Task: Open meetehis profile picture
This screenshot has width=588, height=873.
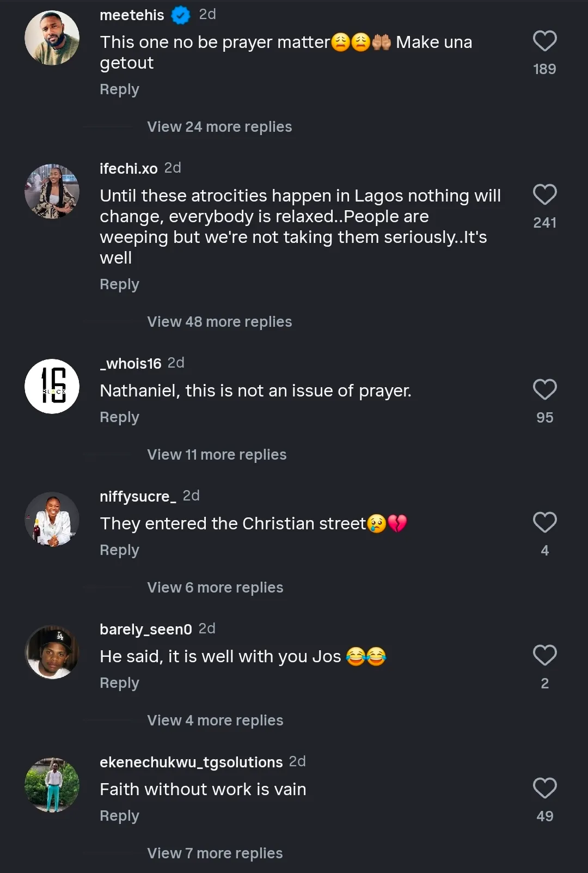Action: pyautogui.click(x=52, y=38)
